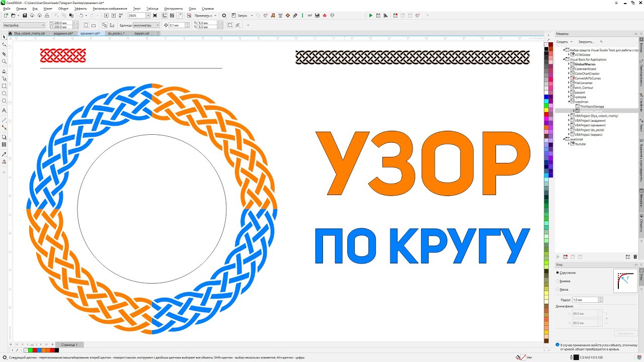Pick the green swatch in bottom document palette
Viewport: 644px width, 362px height.
tap(30, 350)
